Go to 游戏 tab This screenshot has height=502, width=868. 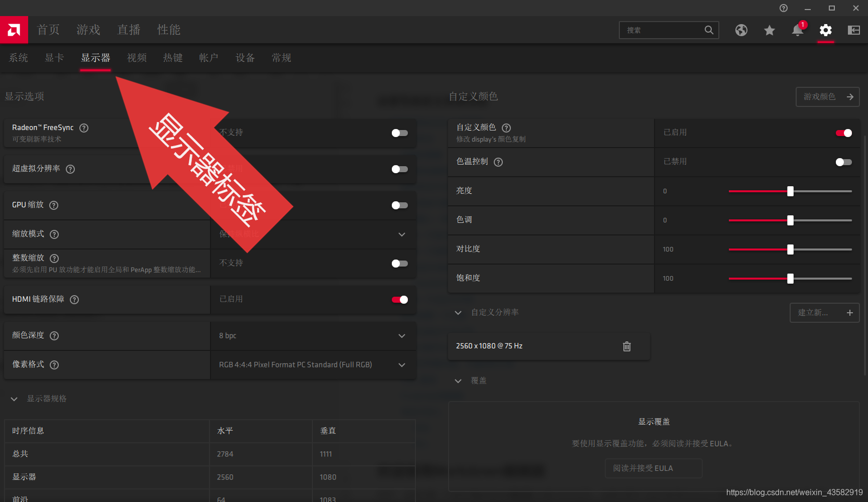(89, 30)
